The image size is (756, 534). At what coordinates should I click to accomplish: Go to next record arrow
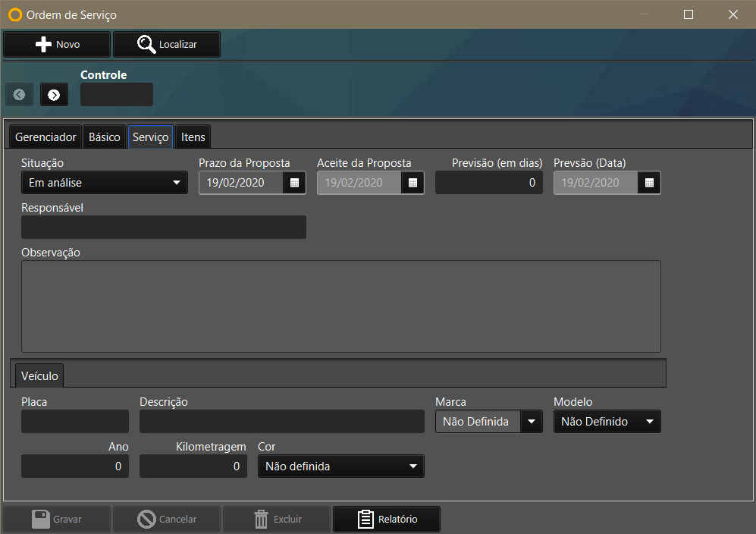(54, 95)
